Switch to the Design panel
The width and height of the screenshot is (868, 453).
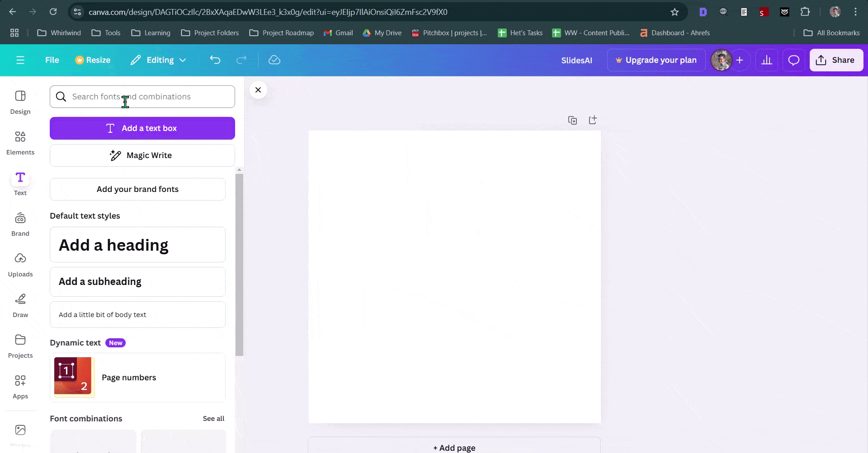pyautogui.click(x=20, y=102)
